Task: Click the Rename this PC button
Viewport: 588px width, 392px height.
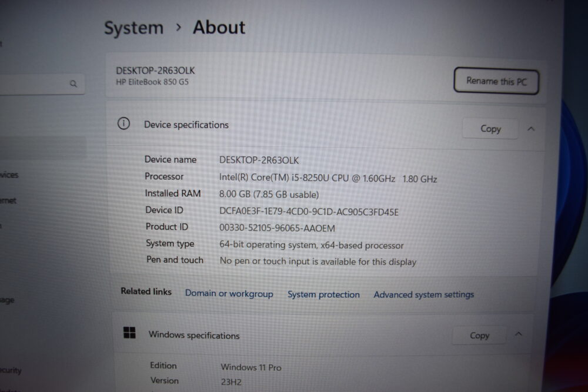Action: [x=496, y=81]
